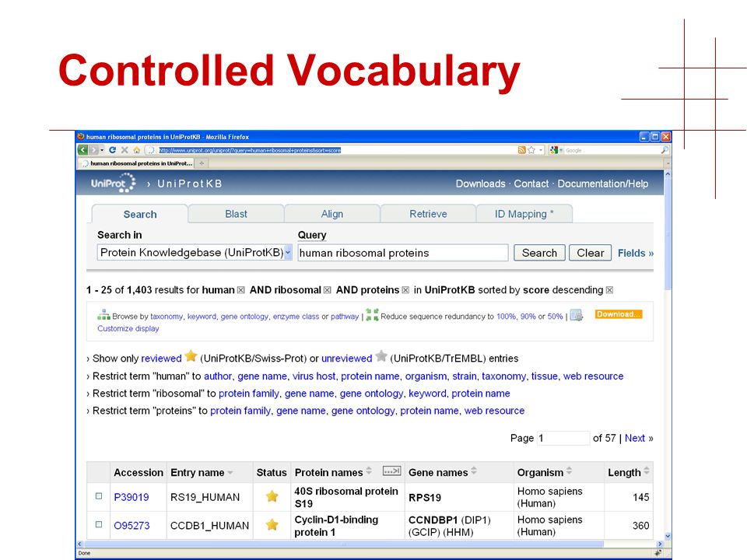The image size is (747, 560).
Task: Click the Firefox back arrow button
Action: [x=82, y=150]
